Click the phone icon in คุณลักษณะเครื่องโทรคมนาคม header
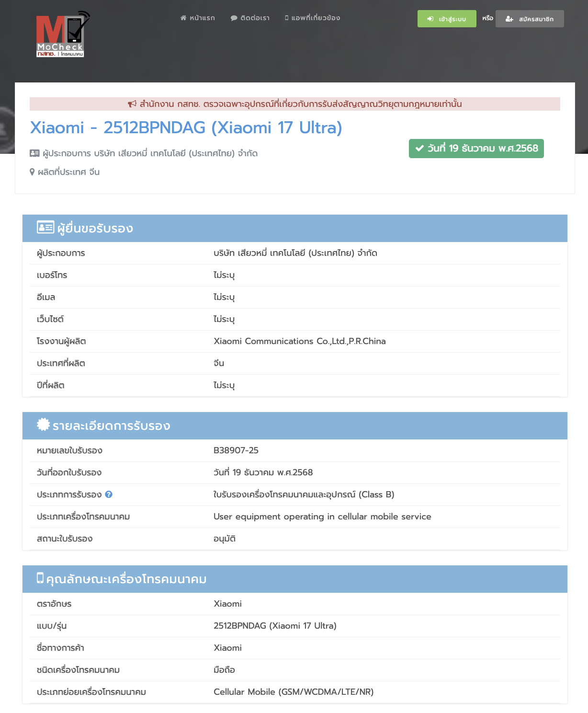The image size is (588, 713). pyautogui.click(x=40, y=578)
